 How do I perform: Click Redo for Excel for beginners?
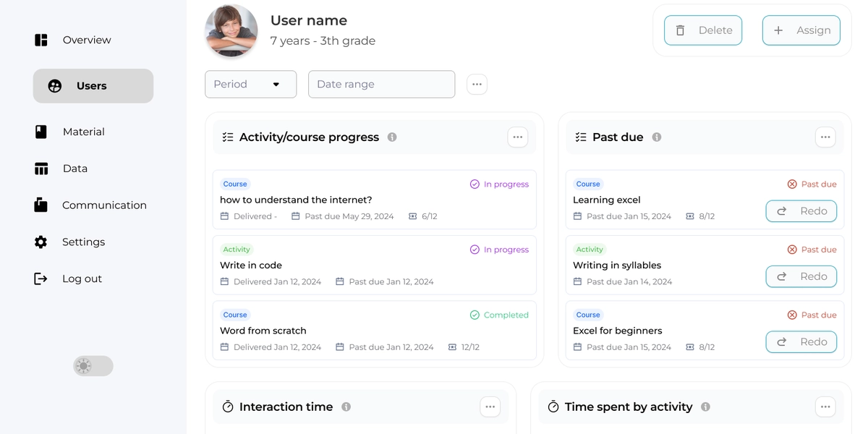[x=801, y=342]
